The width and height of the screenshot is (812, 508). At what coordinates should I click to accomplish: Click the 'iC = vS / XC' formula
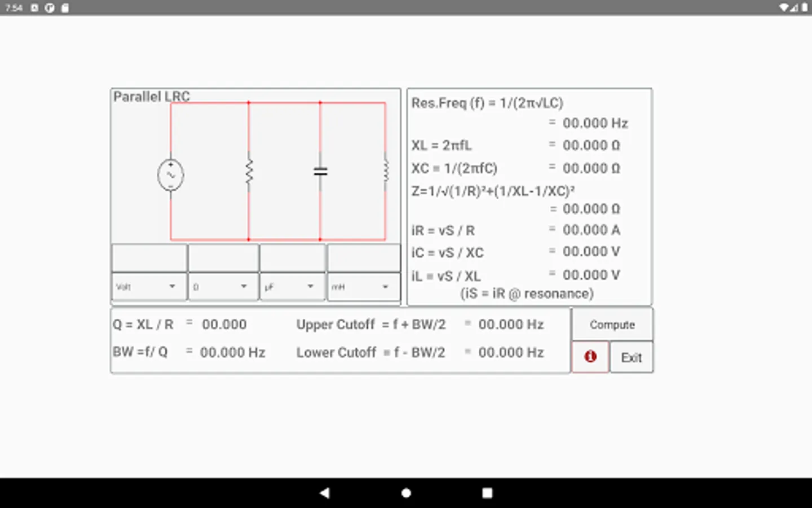448,253
